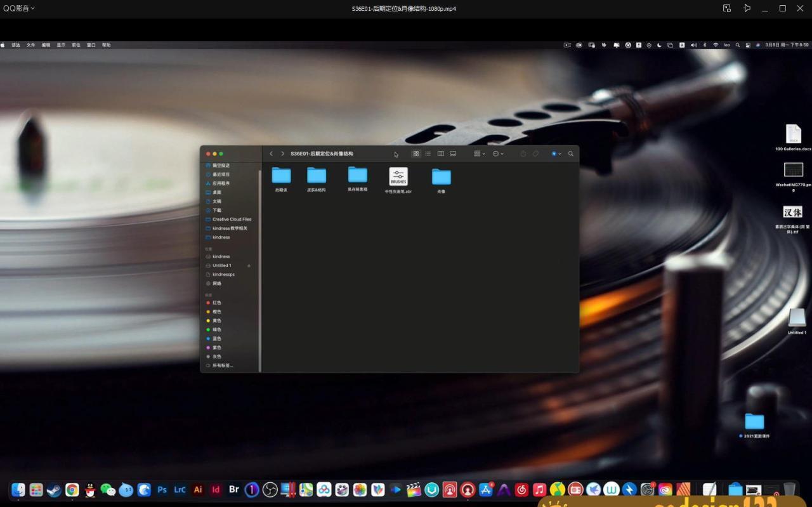Go back with Finder back arrow
Screen dimensions: 812x507
(272, 154)
